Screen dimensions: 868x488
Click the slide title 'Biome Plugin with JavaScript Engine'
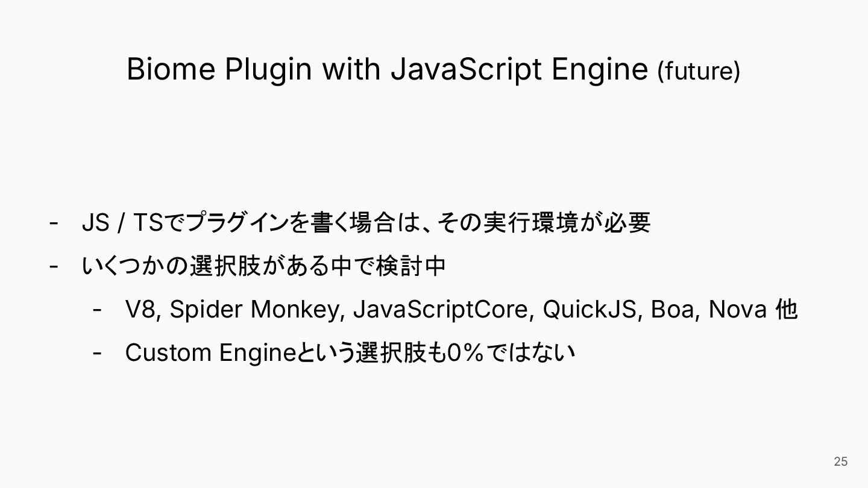[387, 69]
